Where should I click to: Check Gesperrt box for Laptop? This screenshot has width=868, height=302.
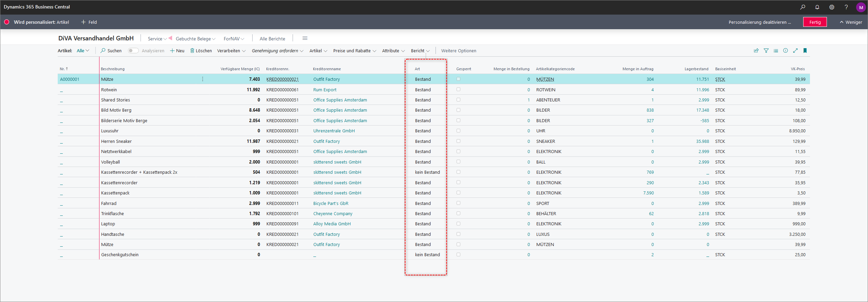[458, 224]
